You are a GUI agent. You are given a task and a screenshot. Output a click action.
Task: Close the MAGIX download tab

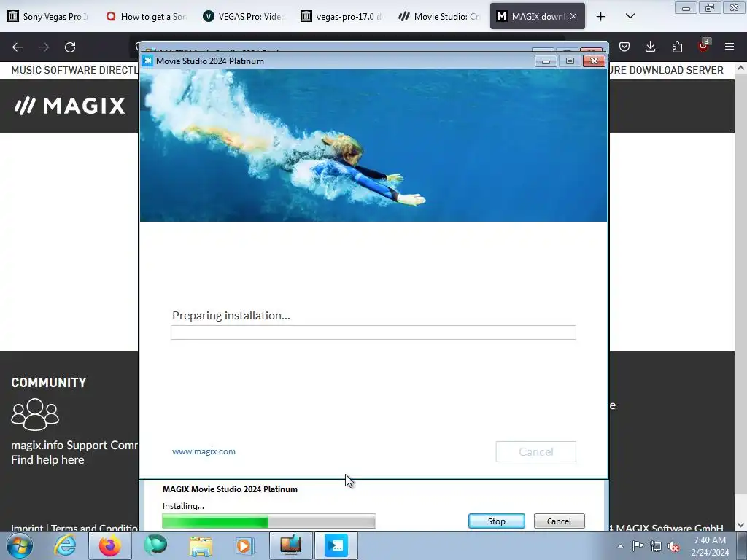(x=573, y=16)
